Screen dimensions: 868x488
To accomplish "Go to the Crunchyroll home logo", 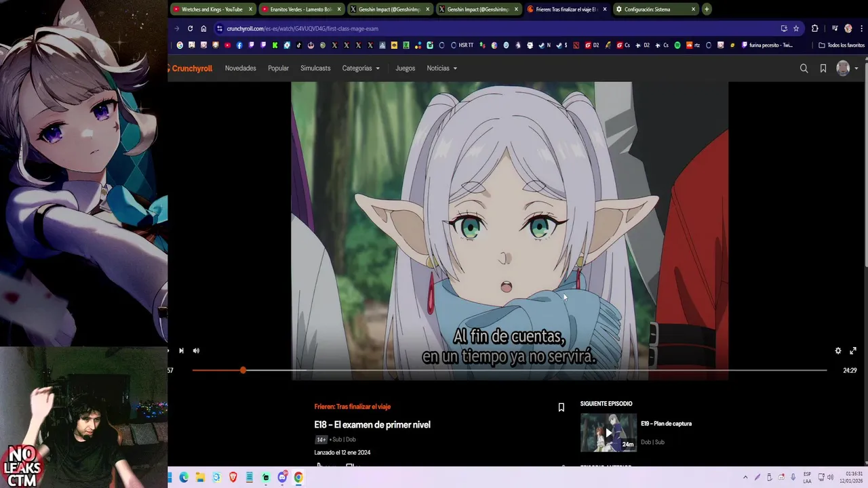I will coord(191,68).
